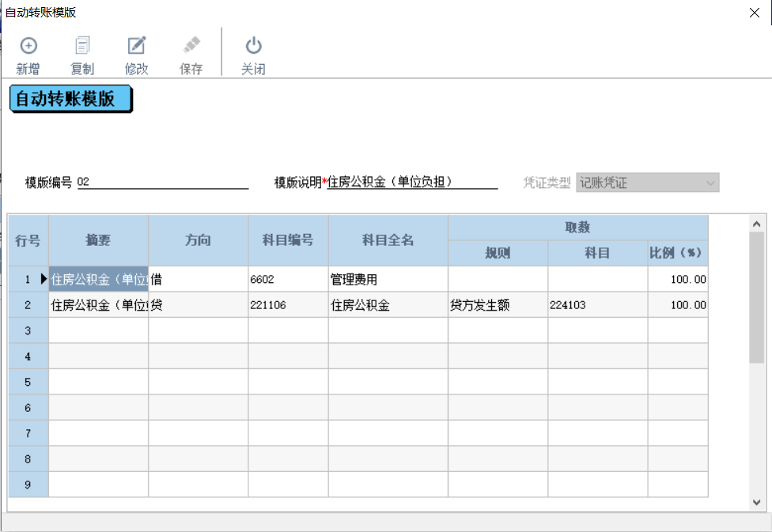Click the scrollbar up arrow of the table
Screen dimensions: 772x532
[x=757, y=224]
